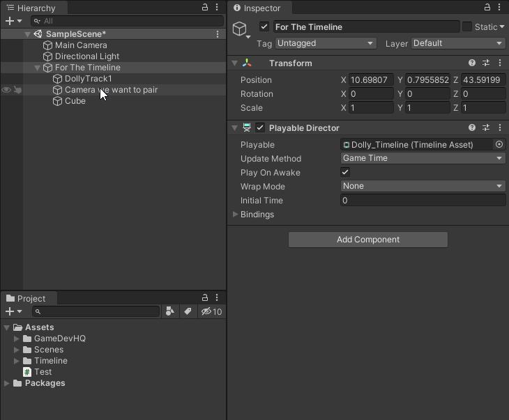509x420 pixels.
Task: Open Static flags dropdown arrow
Action: coord(502,26)
